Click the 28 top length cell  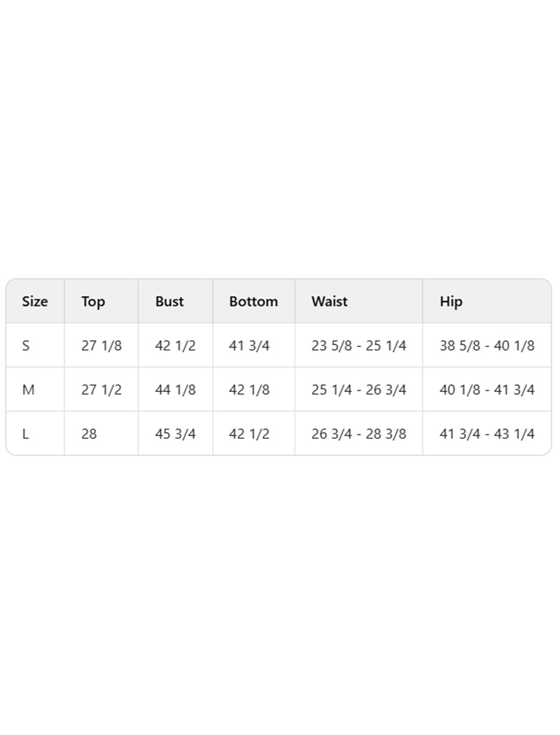[x=89, y=433]
